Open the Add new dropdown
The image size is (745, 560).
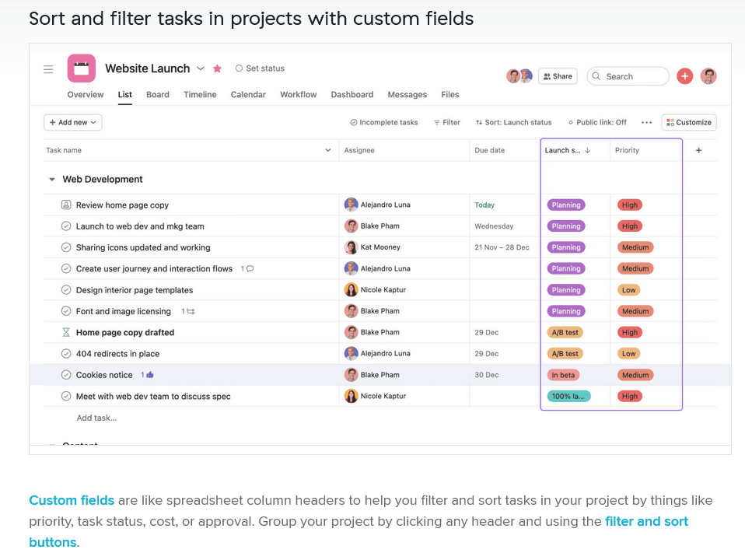(x=73, y=122)
